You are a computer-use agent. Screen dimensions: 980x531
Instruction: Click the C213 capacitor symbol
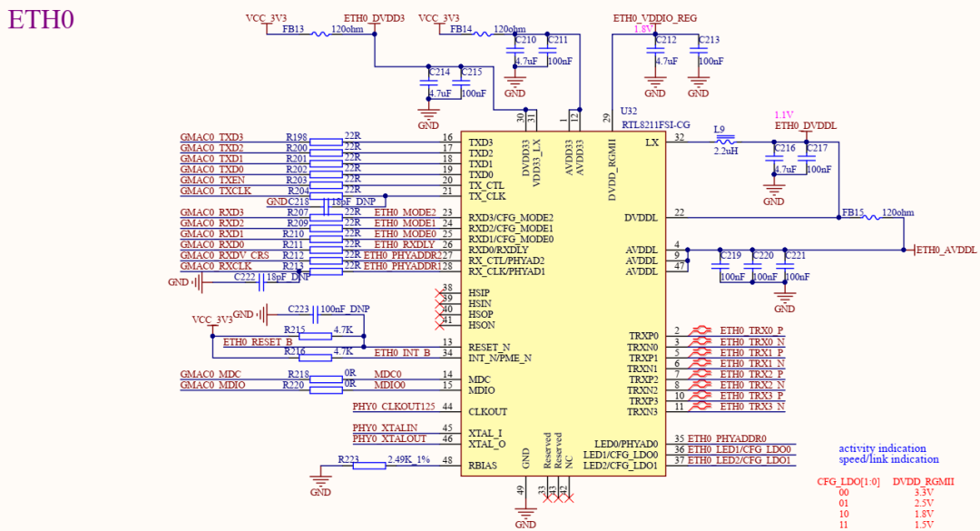(698, 50)
